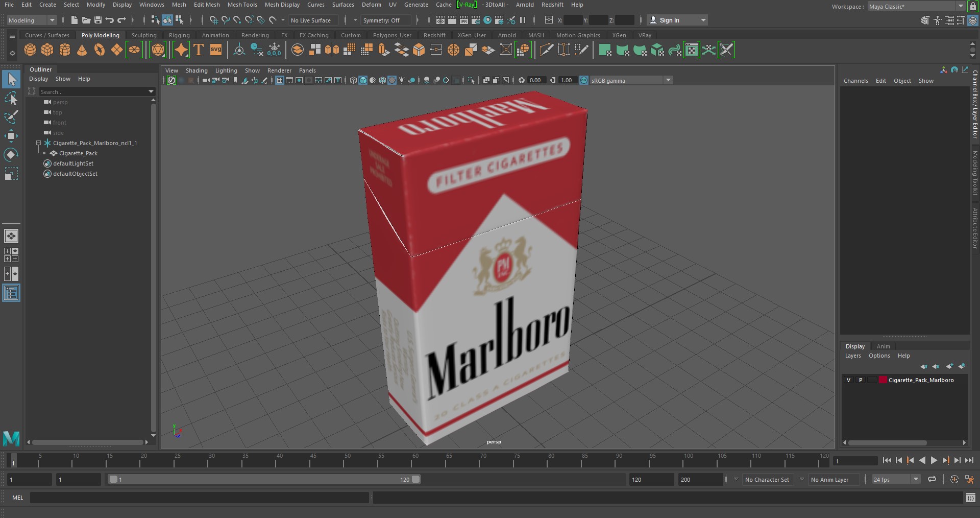Click the Cigarette_Pack_Marlboro layer red color swatch

pyautogui.click(x=883, y=380)
